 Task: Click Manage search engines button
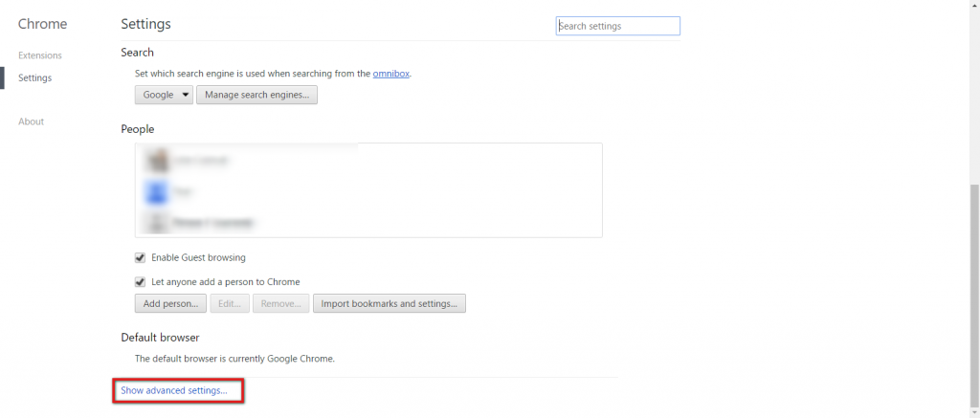click(x=256, y=95)
